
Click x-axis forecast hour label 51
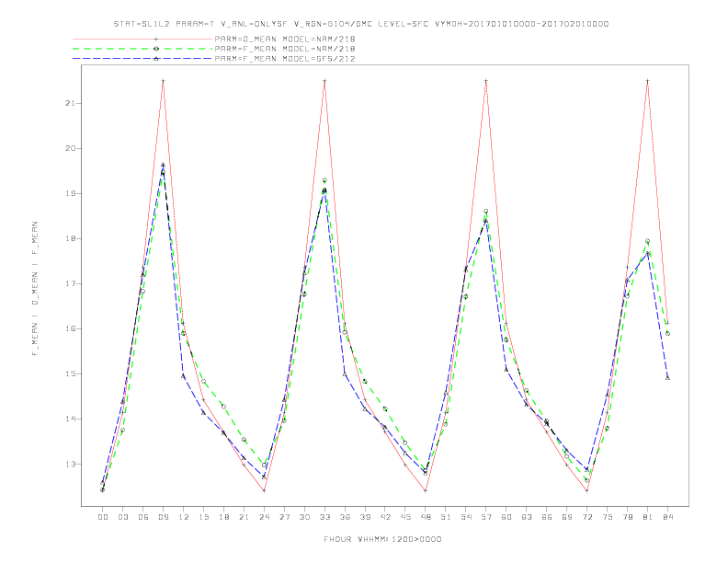[446, 517]
